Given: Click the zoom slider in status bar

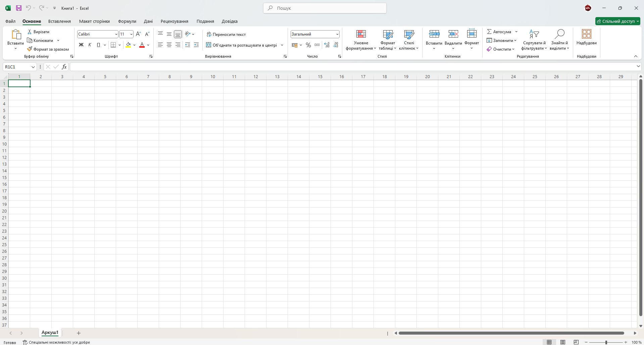Looking at the screenshot, I should (x=606, y=342).
